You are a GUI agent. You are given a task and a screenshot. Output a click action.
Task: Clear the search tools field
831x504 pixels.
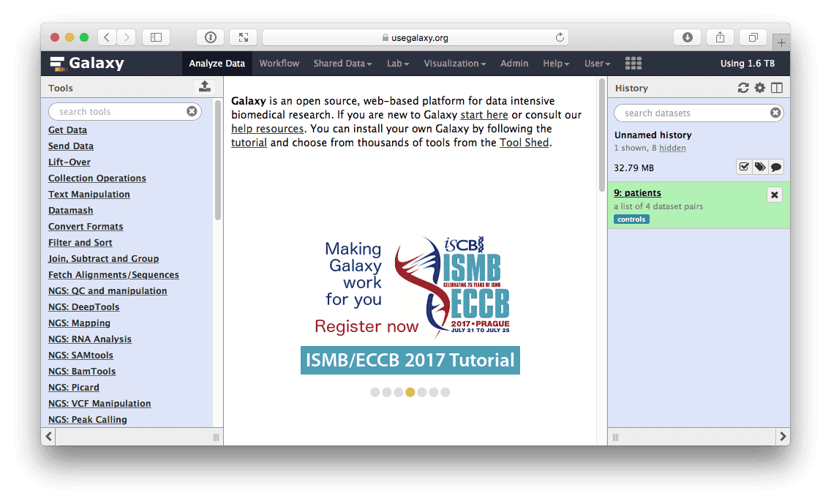pyautogui.click(x=192, y=112)
